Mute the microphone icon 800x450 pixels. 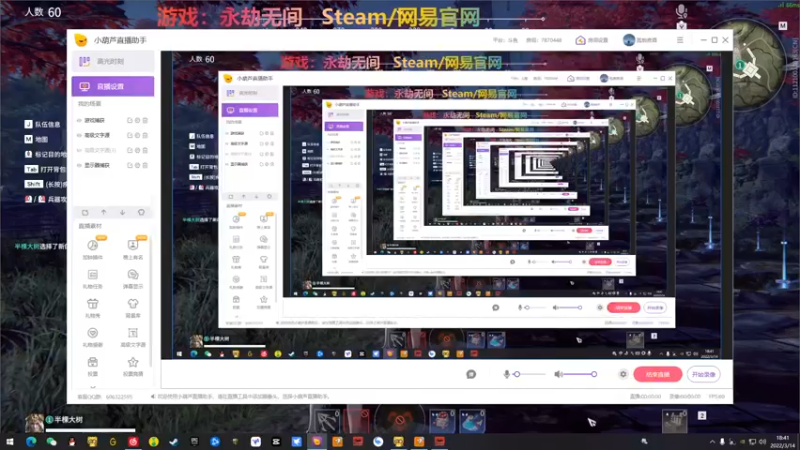pyautogui.click(x=506, y=374)
